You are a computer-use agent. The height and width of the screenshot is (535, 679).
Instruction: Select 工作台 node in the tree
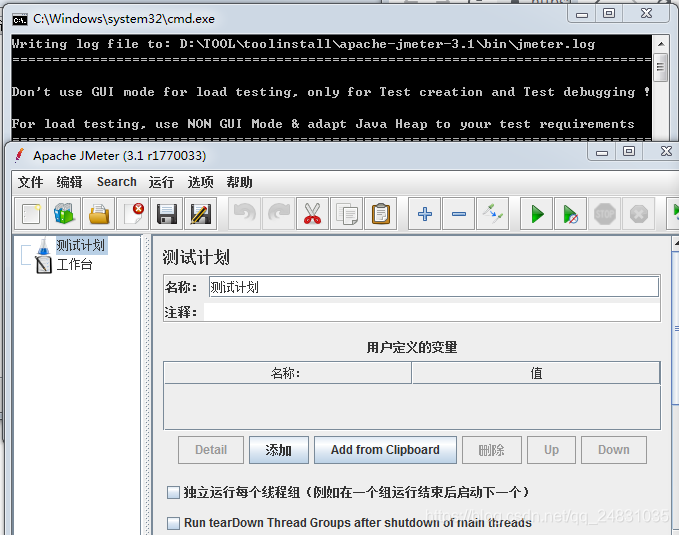click(x=74, y=264)
